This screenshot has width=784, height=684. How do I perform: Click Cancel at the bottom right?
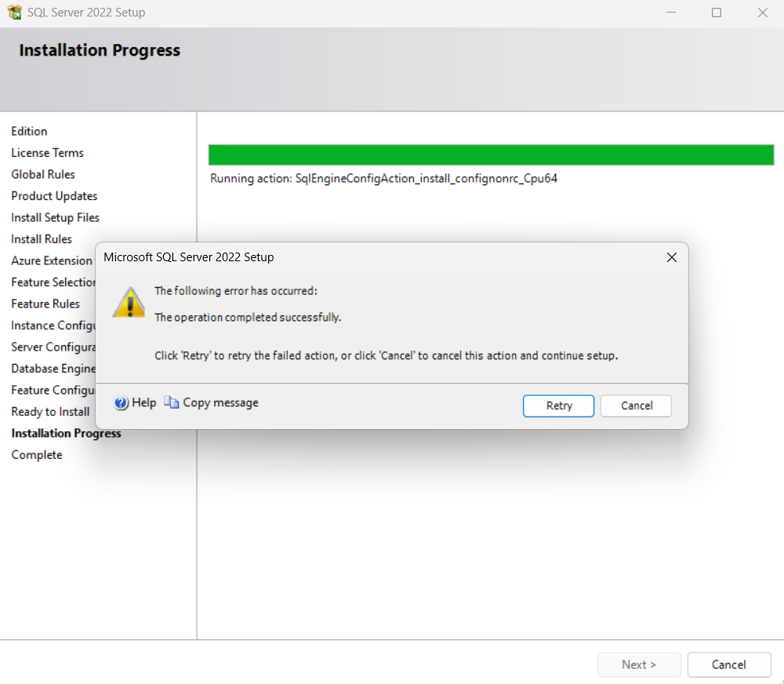[729, 664]
